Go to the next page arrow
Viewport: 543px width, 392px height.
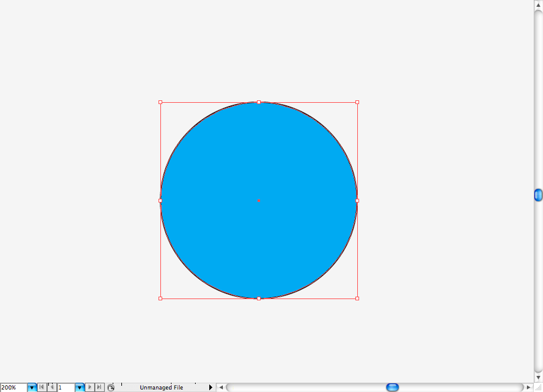[90, 387]
